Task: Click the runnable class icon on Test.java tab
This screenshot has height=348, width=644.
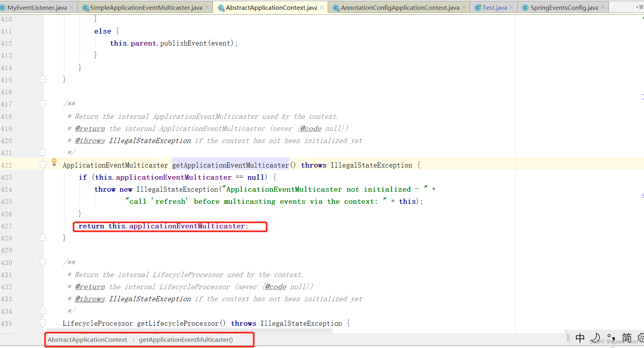Action: click(478, 8)
